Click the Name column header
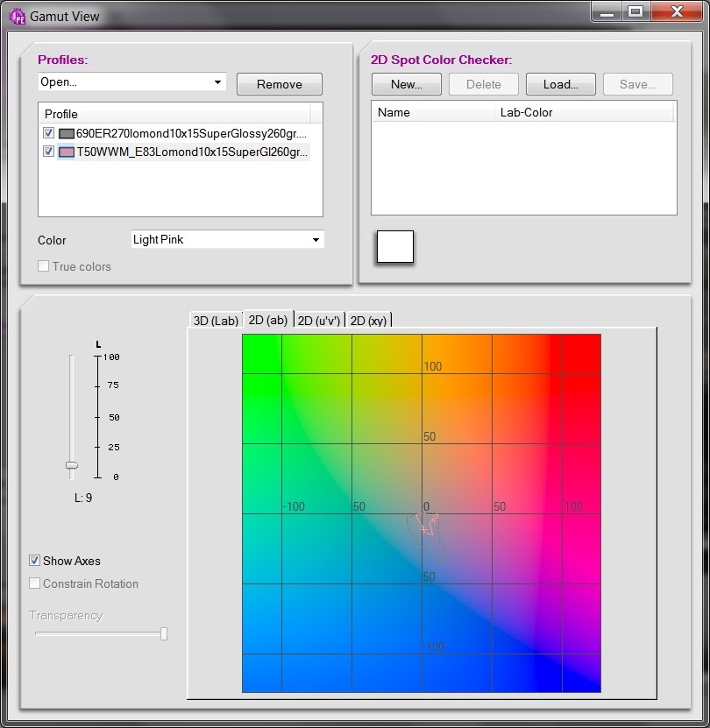Viewport: 710px width, 728px height. (434, 112)
